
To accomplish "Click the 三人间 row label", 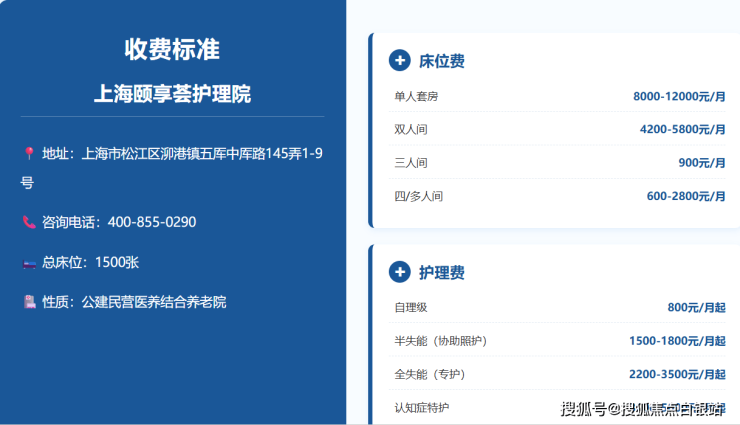I will (411, 163).
